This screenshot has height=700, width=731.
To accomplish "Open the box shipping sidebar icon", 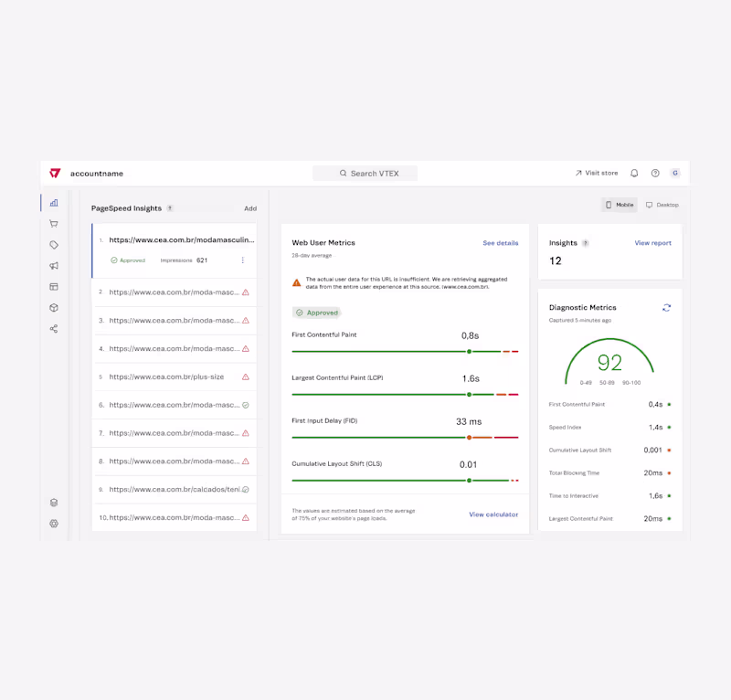I will point(54,308).
